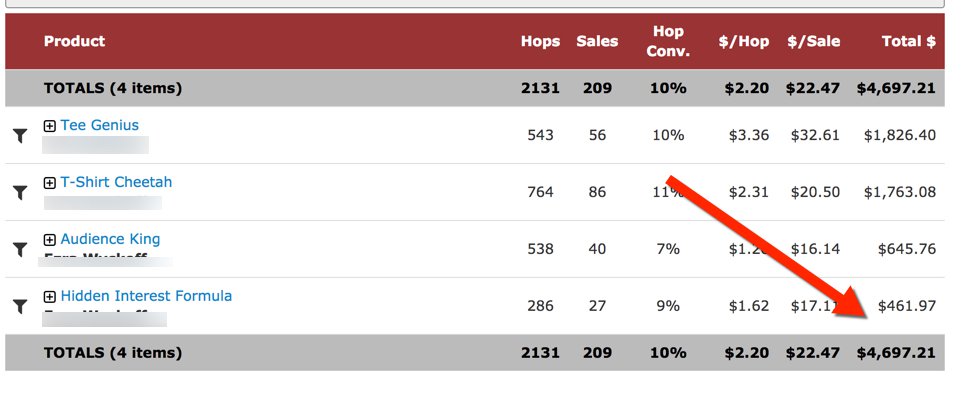Viewport: 963px width, 396px height.
Task: Expand the Audience King row
Action: (50, 240)
